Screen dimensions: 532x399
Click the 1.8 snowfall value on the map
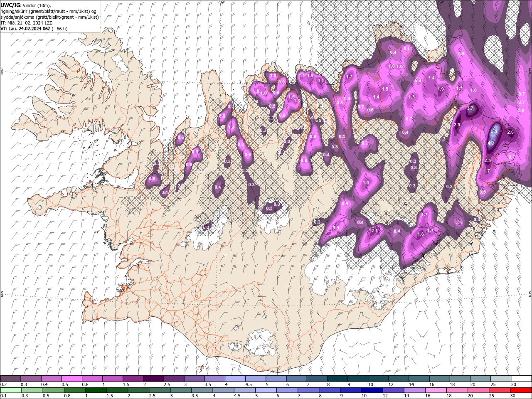tap(421, 234)
